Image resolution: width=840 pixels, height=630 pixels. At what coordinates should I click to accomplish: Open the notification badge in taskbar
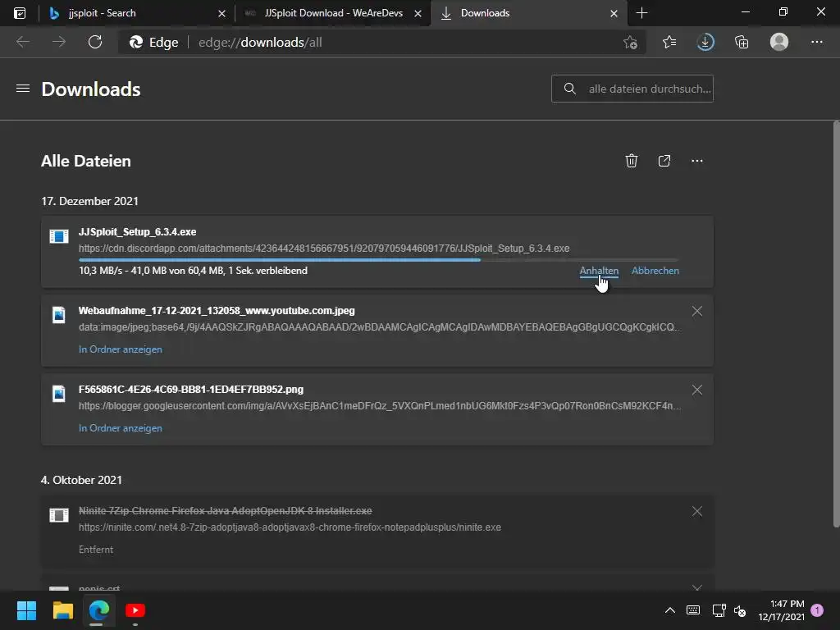click(817, 610)
